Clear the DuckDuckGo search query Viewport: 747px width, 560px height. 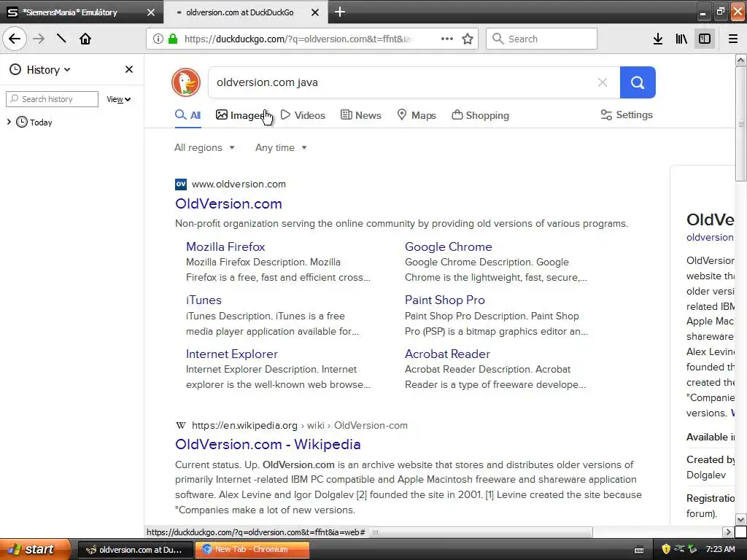point(602,82)
